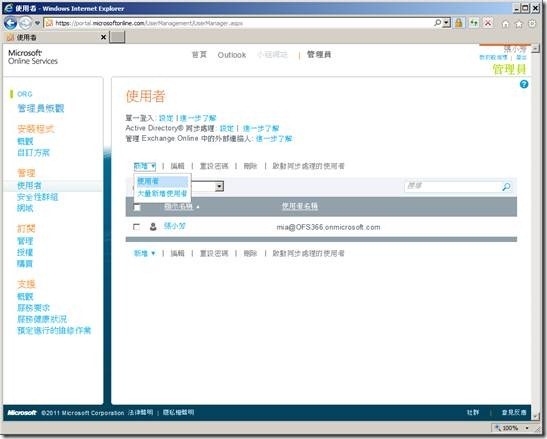Click top 刪除 toolbar action
The width and height of the screenshot is (547, 439).
[250, 166]
